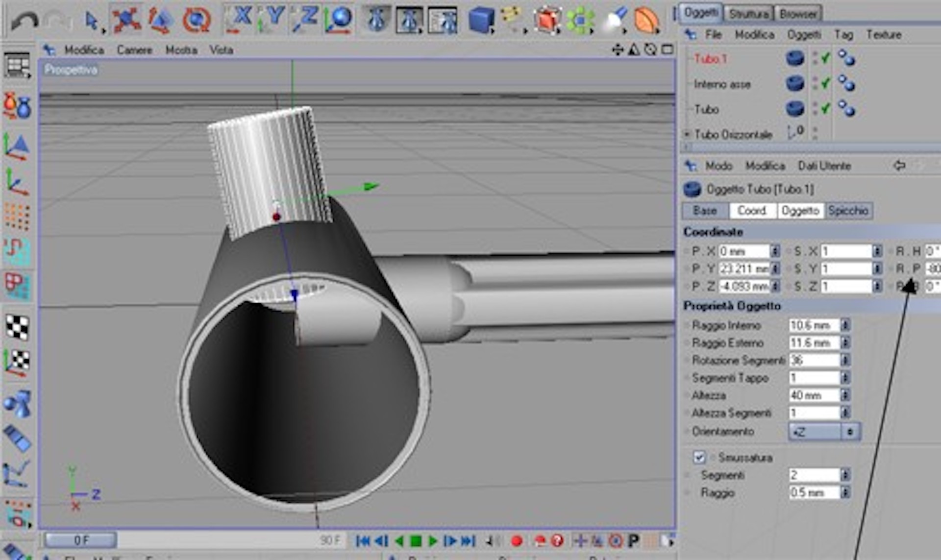This screenshot has height=560, width=941.
Task: Click the viewport orbit camera icon
Action: (x=650, y=50)
